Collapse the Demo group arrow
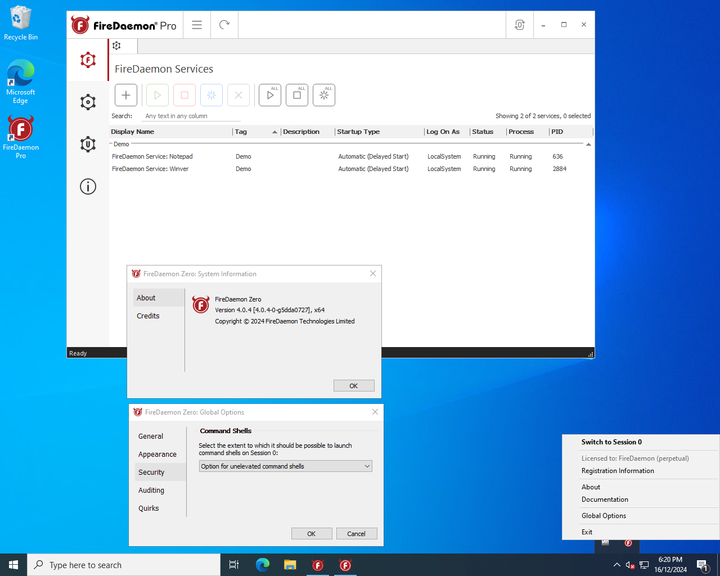This screenshot has width=720, height=576. 588,145
